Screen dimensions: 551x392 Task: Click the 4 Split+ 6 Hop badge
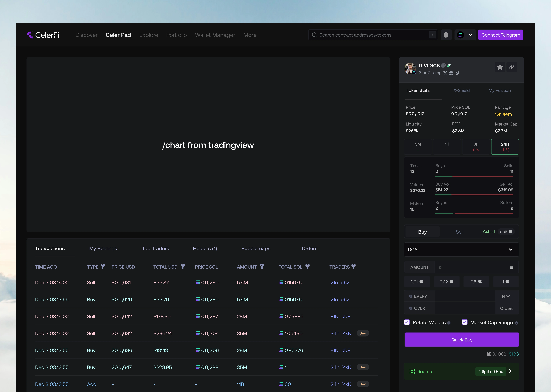tap(491, 372)
